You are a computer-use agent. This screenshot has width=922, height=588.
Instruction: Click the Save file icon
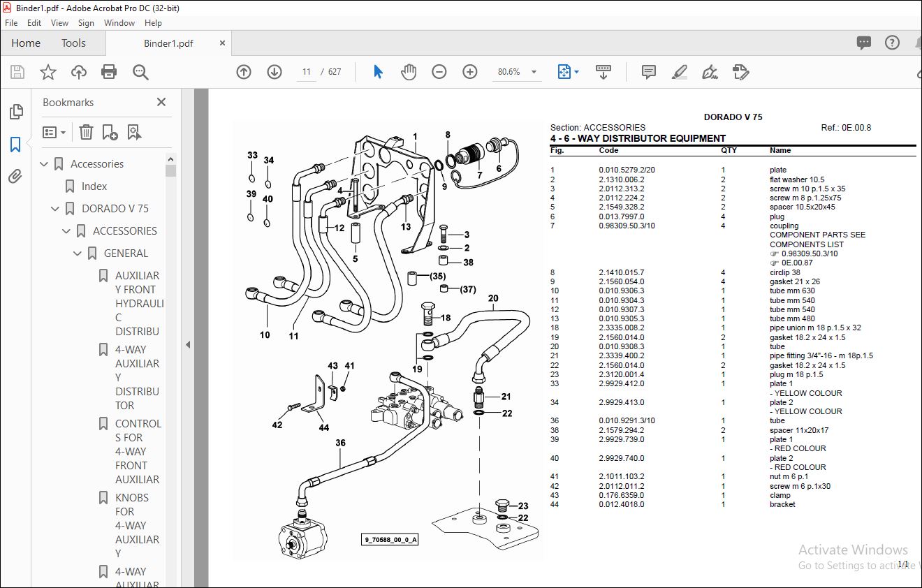pos(17,72)
